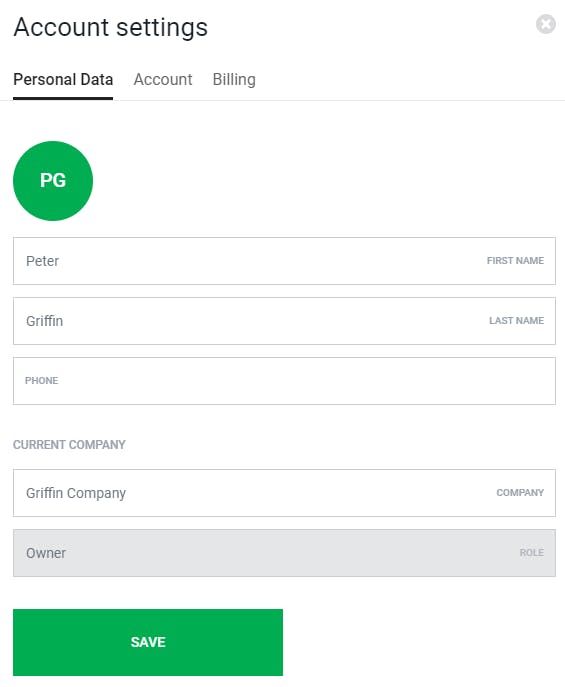Image resolution: width=565 pixels, height=687 pixels.
Task: Click the COMPANY label inside the field
Action: tap(520, 493)
